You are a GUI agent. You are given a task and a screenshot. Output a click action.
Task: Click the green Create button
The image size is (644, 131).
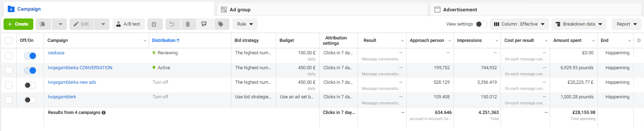[x=18, y=24]
